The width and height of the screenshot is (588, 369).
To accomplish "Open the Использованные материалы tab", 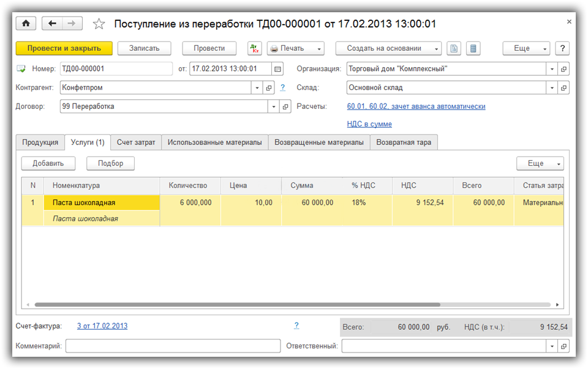I will [x=215, y=143].
